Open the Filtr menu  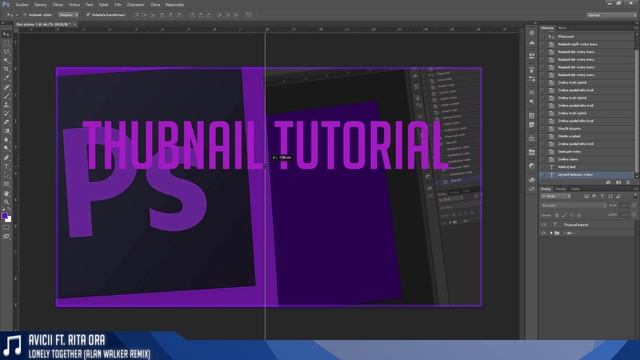point(118,5)
